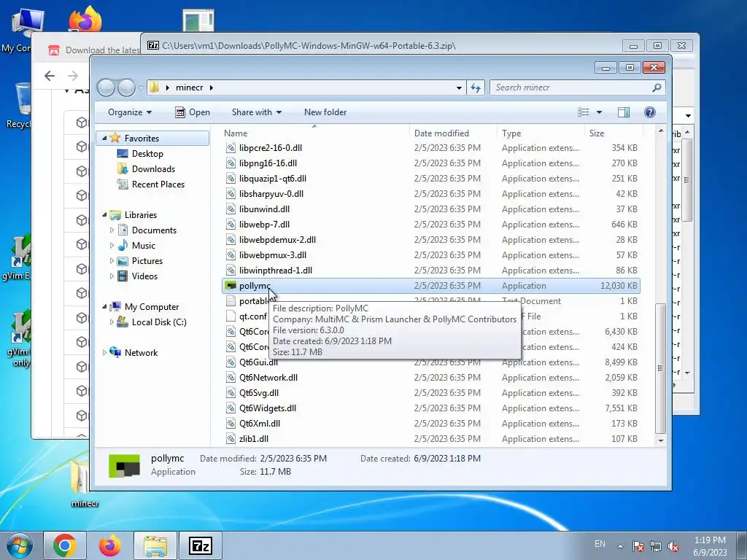Collapse My Computer tree node

(x=104, y=307)
